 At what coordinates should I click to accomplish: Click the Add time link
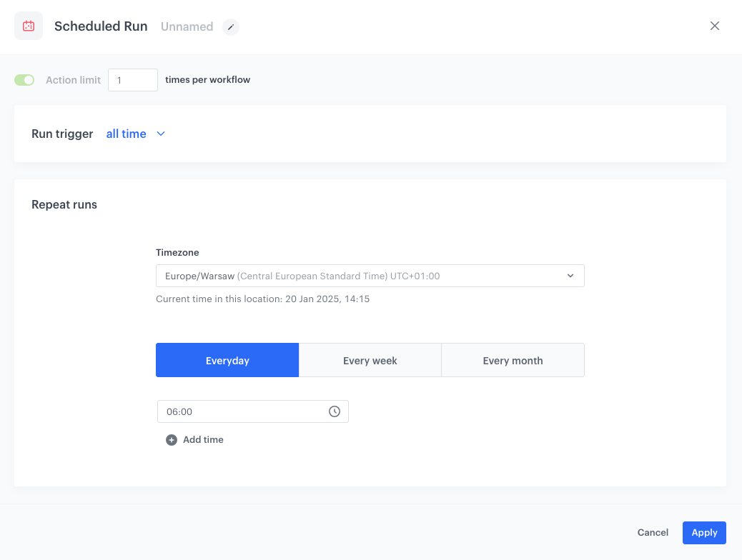203,440
